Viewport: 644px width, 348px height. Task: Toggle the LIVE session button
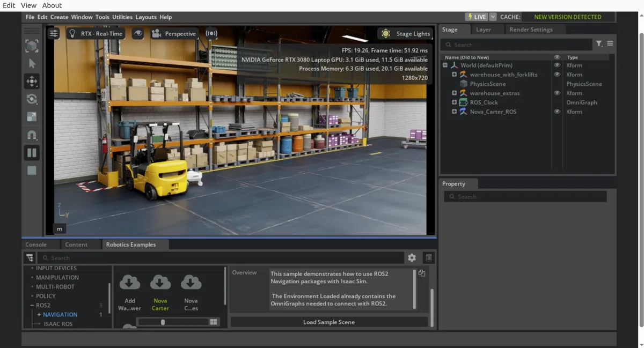pyautogui.click(x=477, y=17)
